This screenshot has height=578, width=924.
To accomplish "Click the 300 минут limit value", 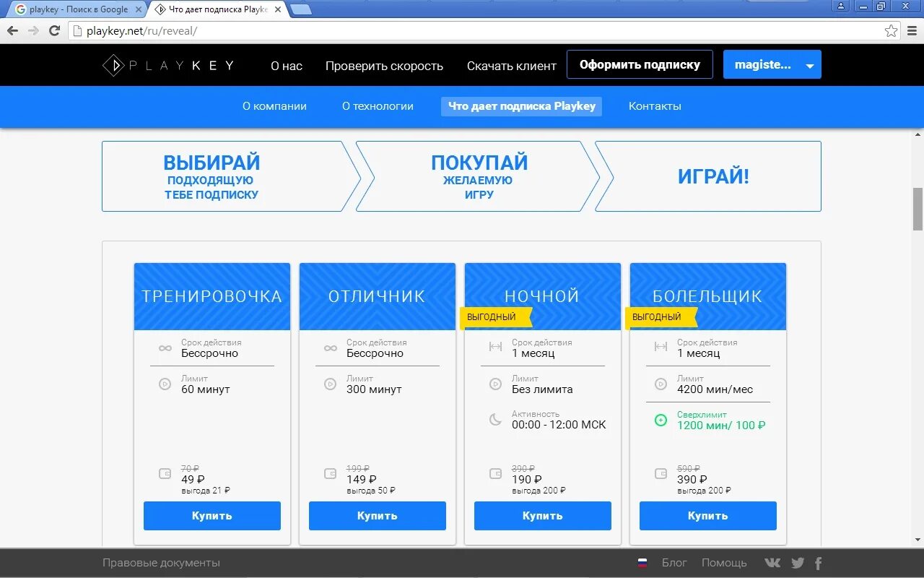I will point(374,389).
